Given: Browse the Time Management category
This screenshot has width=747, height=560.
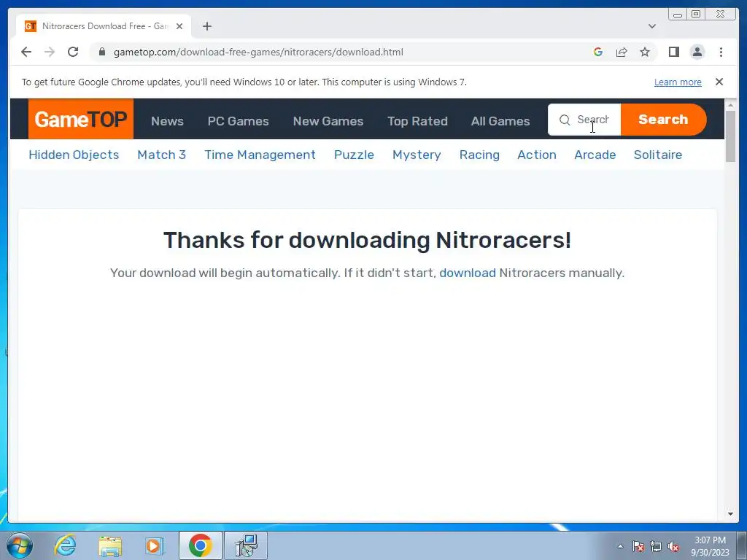Looking at the screenshot, I should [x=260, y=155].
